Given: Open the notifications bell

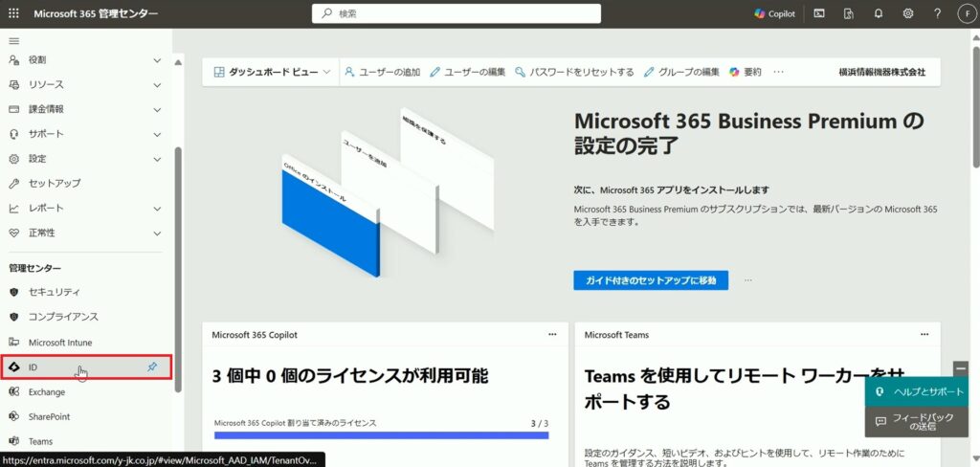Looking at the screenshot, I should pos(879,13).
